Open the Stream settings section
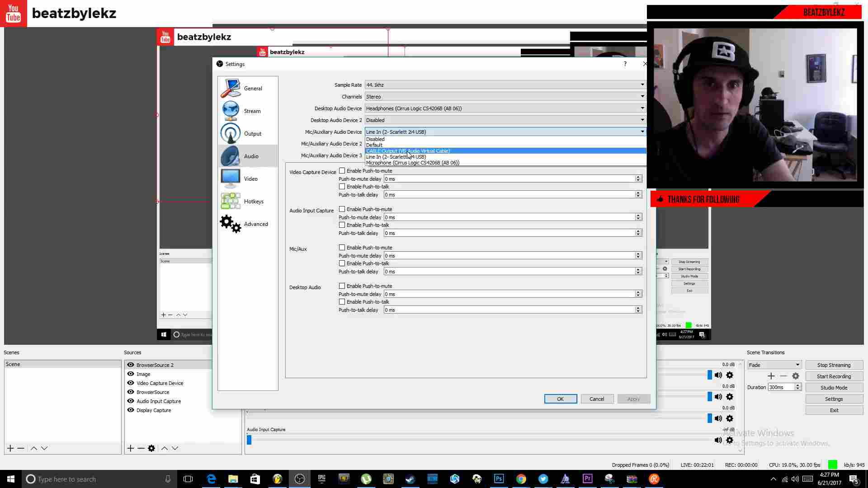Image resolution: width=868 pixels, height=488 pixels. 248,111
